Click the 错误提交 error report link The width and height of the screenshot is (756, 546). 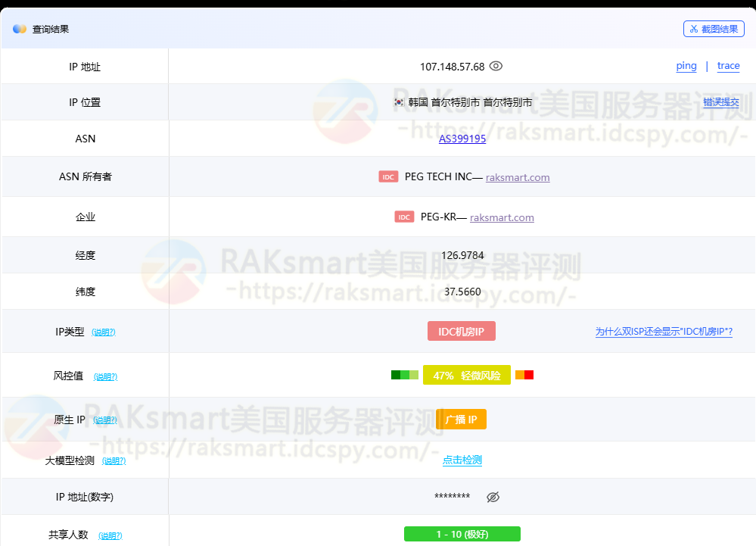tap(720, 102)
